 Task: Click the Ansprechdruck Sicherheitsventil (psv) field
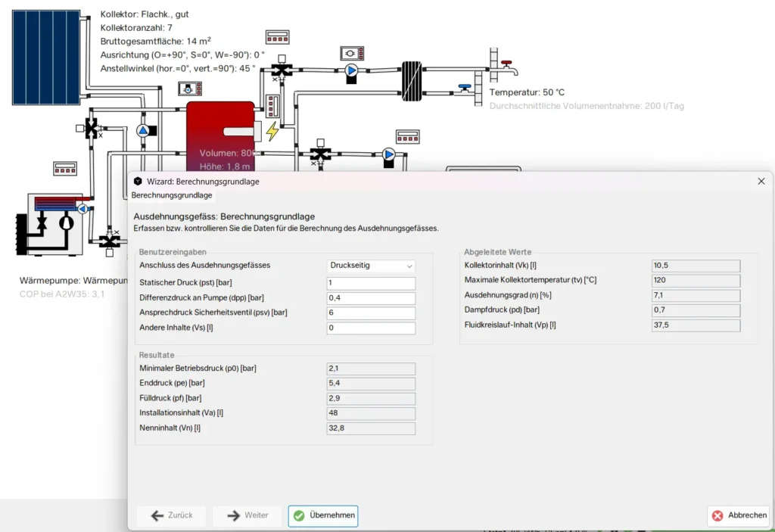point(372,313)
